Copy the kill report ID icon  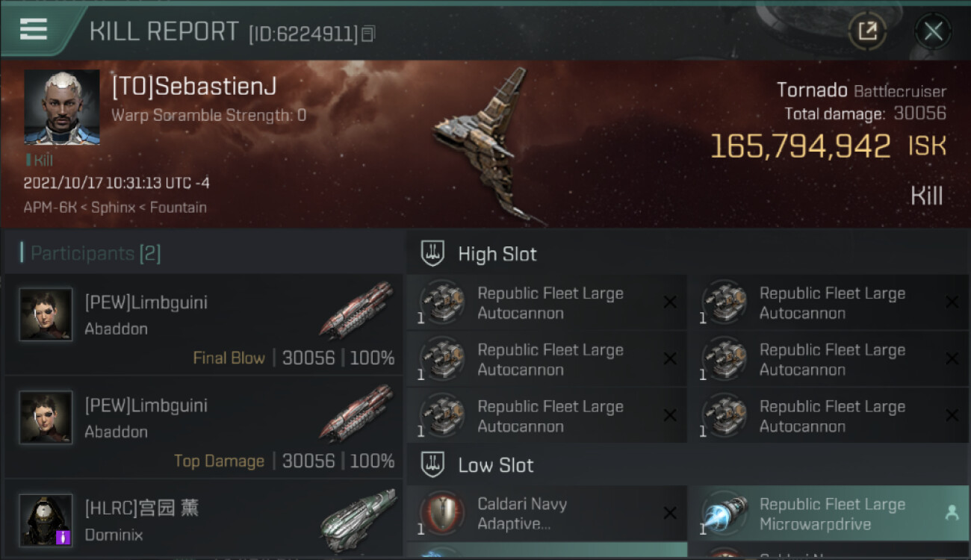point(367,34)
